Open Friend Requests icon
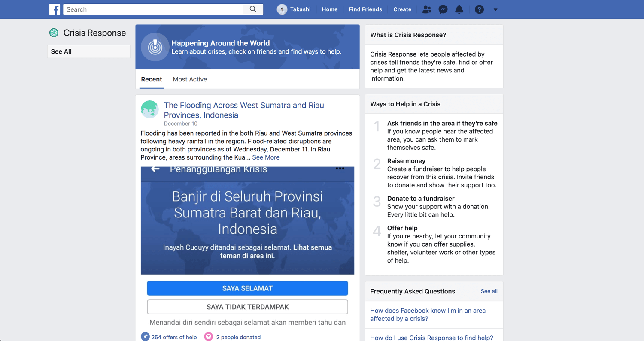This screenshot has height=341, width=644. 427,9
